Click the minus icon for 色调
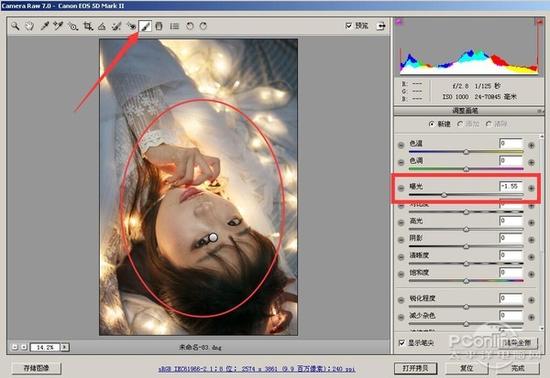 pos(401,162)
